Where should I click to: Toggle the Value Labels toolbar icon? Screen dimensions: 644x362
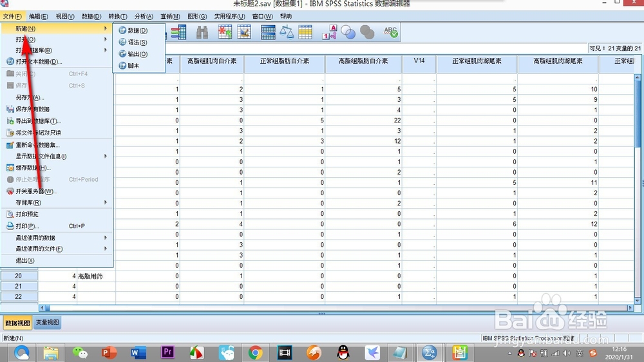(329, 32)
